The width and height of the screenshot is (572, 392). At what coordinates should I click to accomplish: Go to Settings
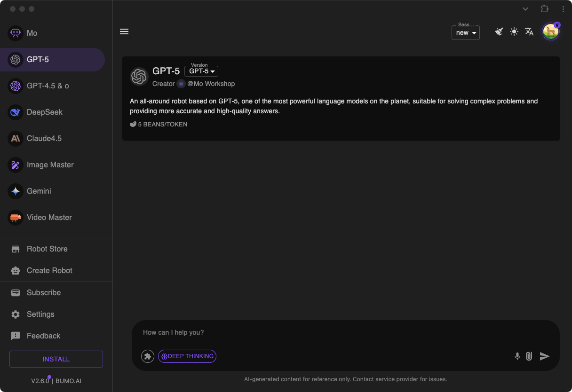tap(40, 314)
